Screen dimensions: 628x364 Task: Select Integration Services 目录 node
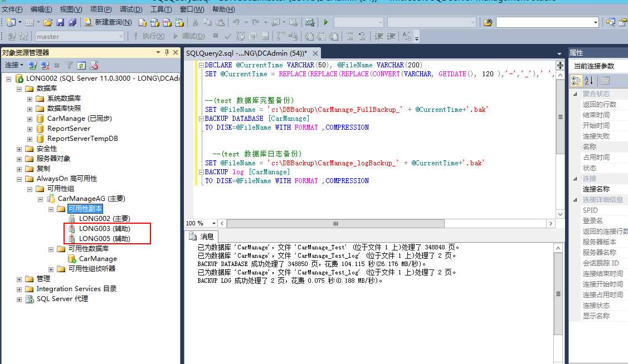(x=76, y=289)
